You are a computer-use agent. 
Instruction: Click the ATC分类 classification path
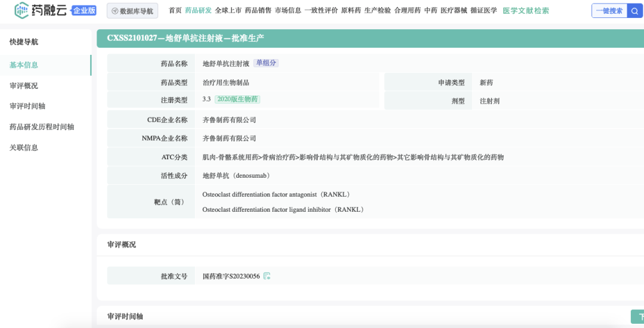pos(353,157)
